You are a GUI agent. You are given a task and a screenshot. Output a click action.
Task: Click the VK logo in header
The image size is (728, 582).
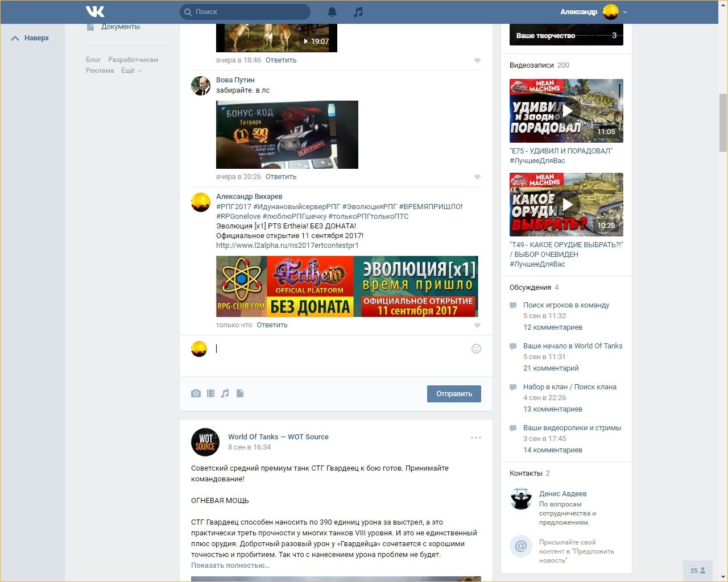coord(95,11)
